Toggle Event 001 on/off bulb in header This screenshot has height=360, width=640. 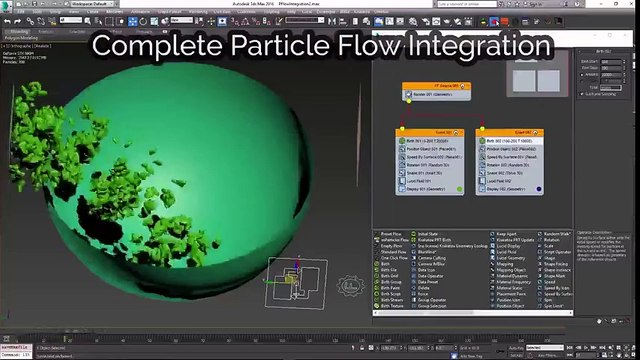tap(456, 133)
